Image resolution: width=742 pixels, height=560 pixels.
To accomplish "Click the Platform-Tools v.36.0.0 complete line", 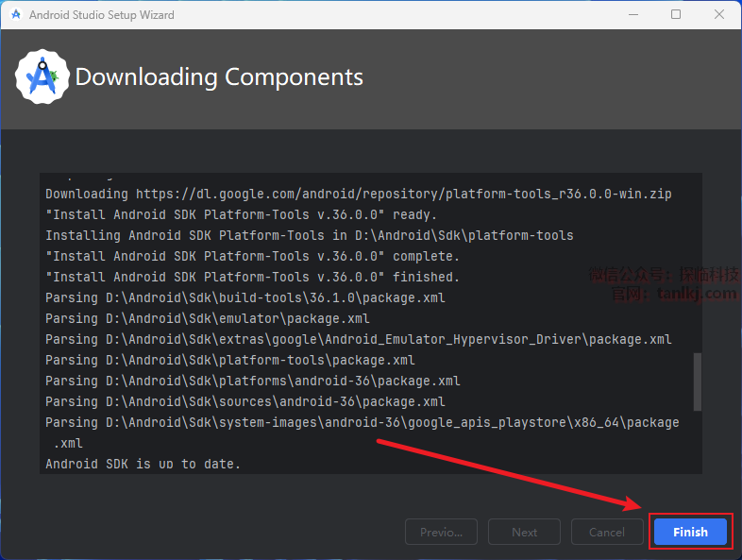I will tap(252, 256).
